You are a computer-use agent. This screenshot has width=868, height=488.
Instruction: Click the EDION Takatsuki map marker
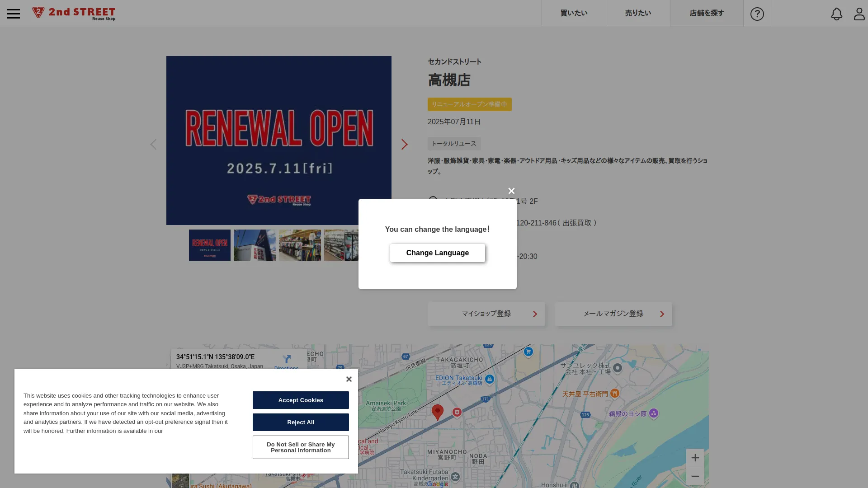pyautogui.click(x=489, y=379)
